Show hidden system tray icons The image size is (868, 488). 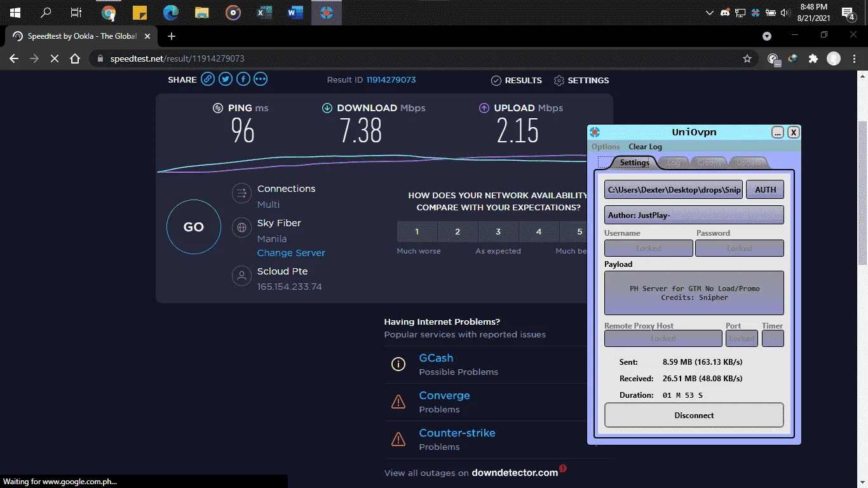click(710, 13)
